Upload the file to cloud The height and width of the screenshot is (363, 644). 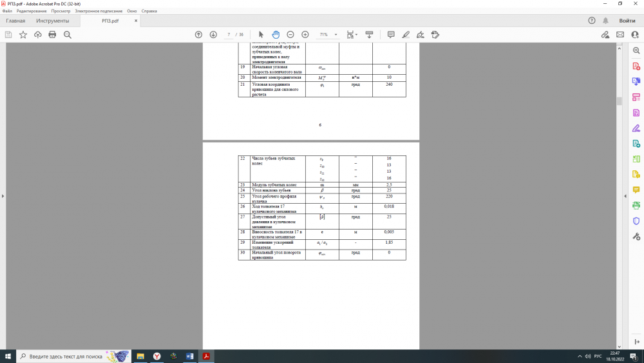[x=38, y=35]
